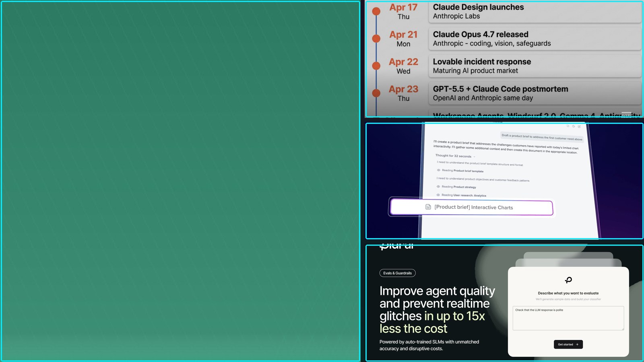The height and width of the screenshot is (362, 644).
Task: Click the evaluation description text box
Action: point(568,318)
